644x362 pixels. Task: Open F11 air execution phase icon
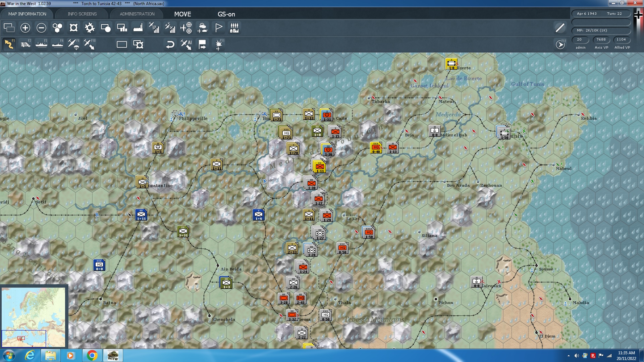pyautogui.click(x=219, y=44)
